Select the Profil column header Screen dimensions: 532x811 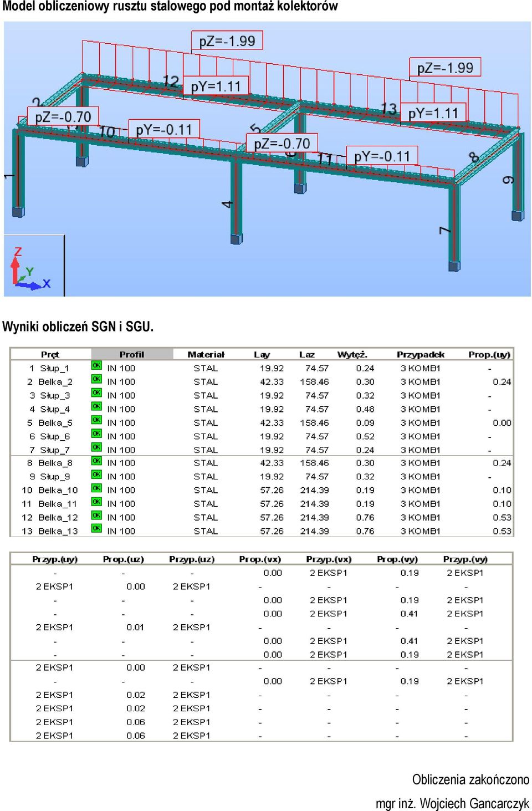[x=131, y=354]
